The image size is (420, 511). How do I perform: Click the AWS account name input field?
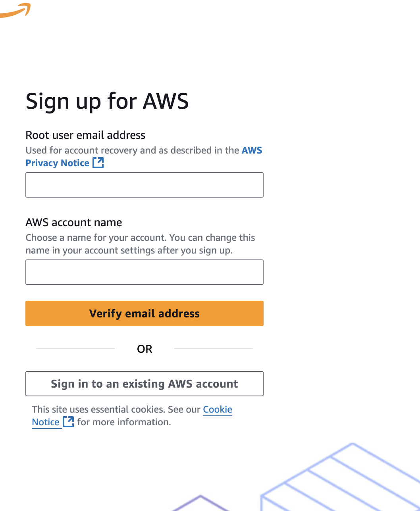pyautogui.click(x=144, y=272)
